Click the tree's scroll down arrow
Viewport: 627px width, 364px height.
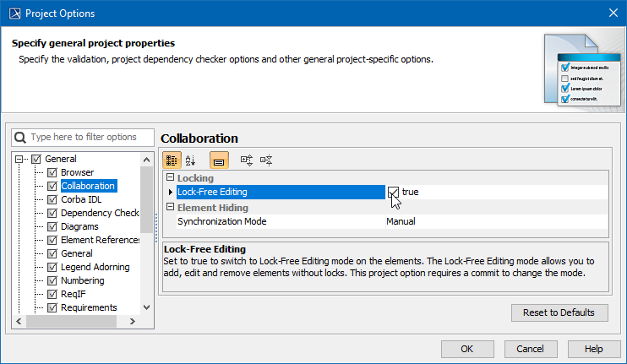click(x=147, y=308)
